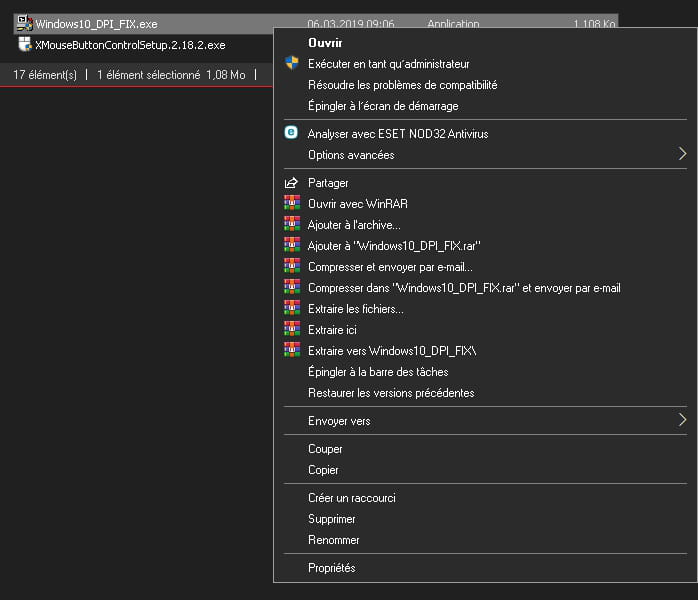Open the Options avancées menu entry
The height and width of the screenshot is (600, 698).
(485, 155)
